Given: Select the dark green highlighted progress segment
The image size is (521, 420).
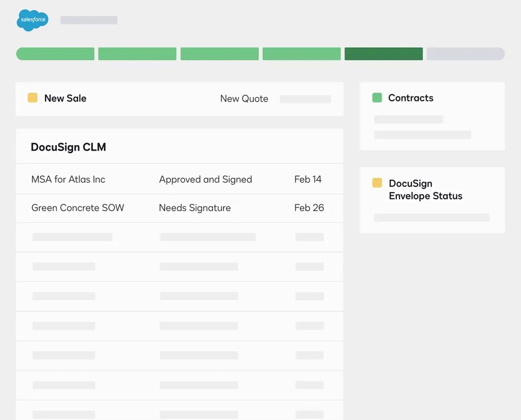Looking at the screenshot, I should click(383, 54).
